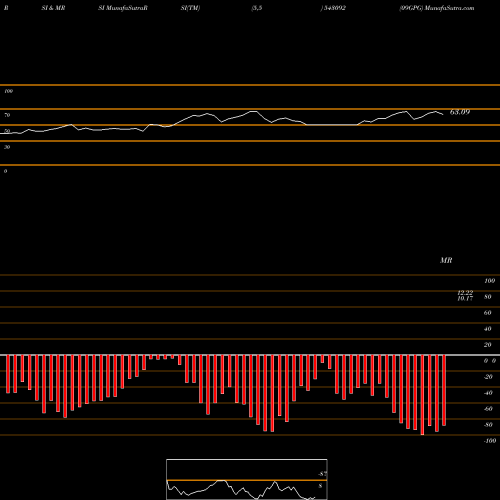Click the MR axis label -20

(x=488, y=377)
